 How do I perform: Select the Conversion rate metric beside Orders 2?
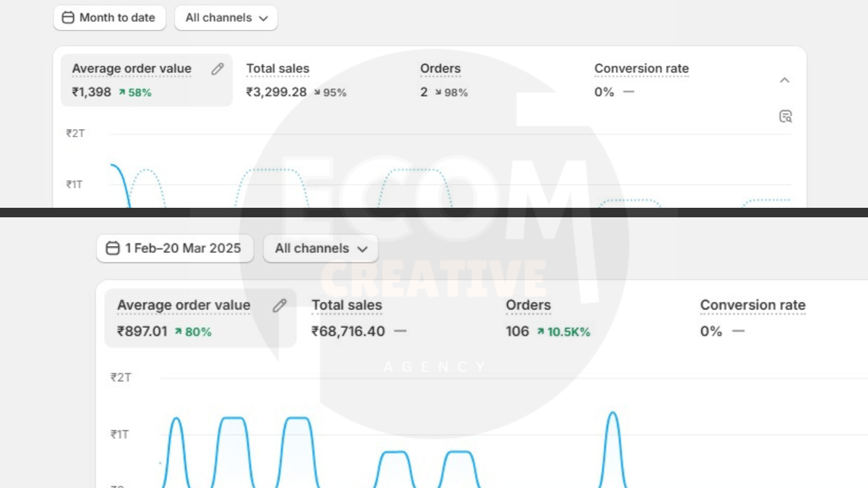641,80
